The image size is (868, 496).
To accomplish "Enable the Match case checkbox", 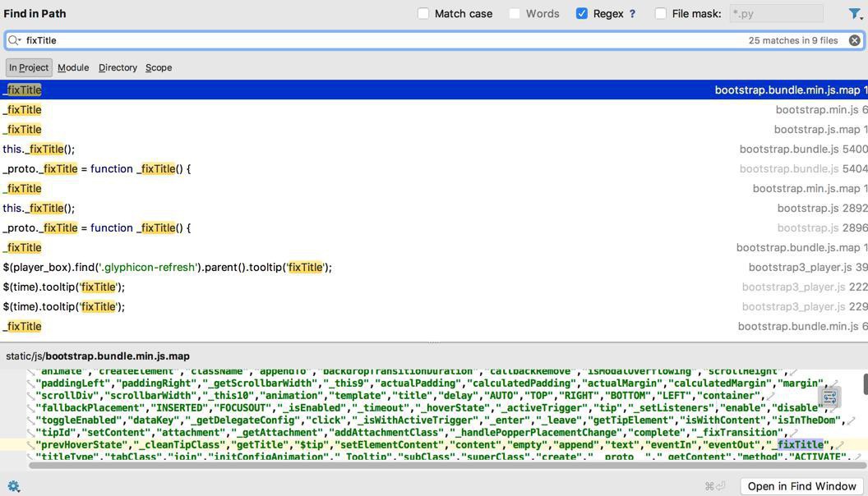I will pyautogui.click(x=423, y=14).
